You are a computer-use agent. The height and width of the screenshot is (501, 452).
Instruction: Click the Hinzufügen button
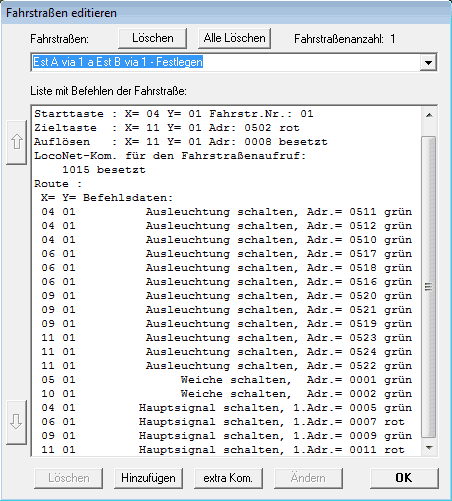tap(148, 478)
